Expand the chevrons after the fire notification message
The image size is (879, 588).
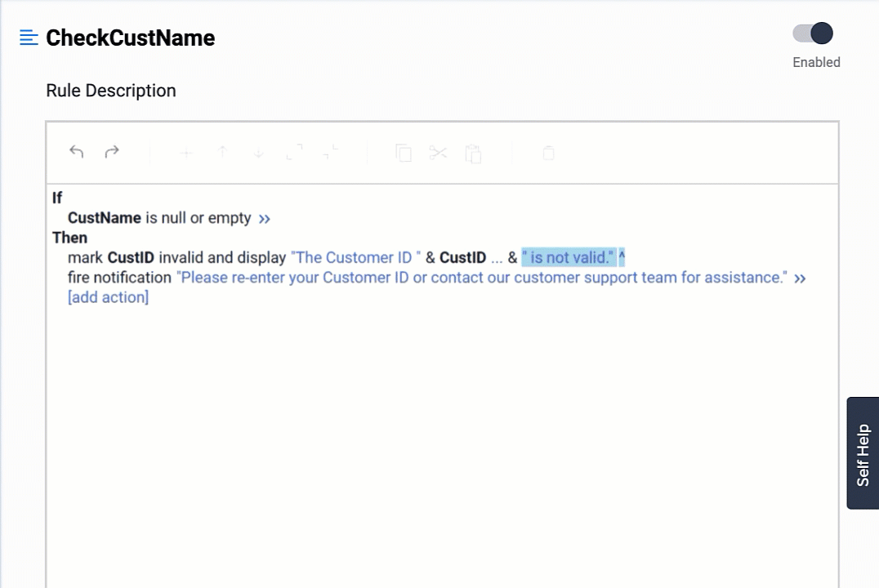[x=800, y=278]
